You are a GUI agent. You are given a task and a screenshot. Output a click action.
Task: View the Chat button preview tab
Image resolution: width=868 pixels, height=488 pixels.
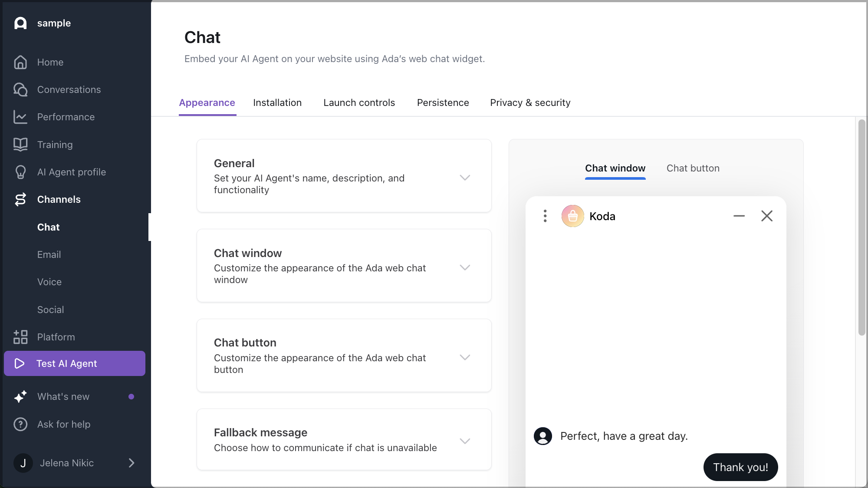coord(693,168)
